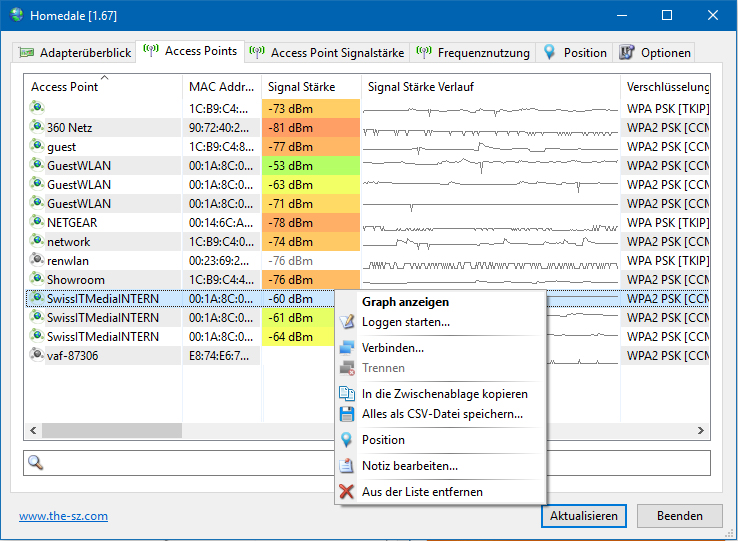The height and width of the screenshot is (541, 738).
Task: Sort by the Verschlüsselung column header
Action: 667,87
